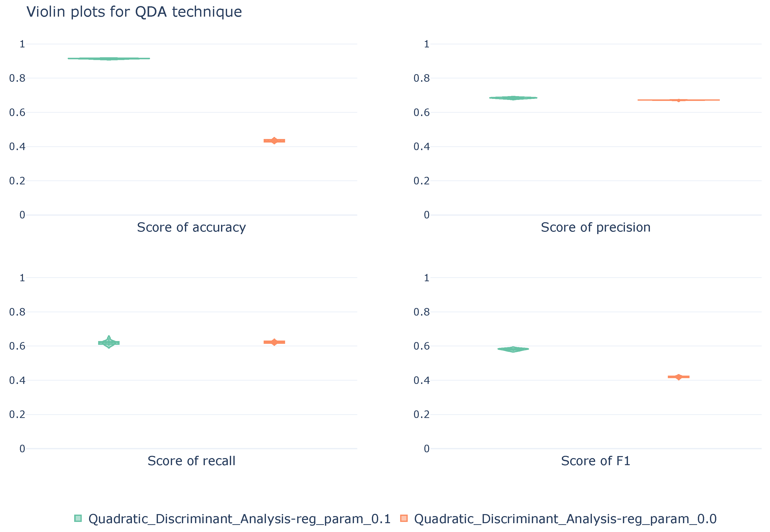Click the green violin in the recall plot

109,343
